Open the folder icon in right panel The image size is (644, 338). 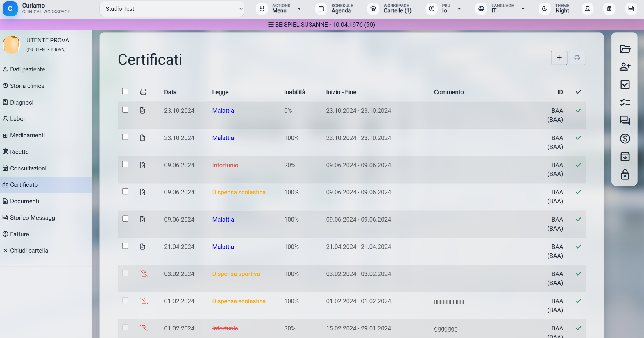point(625,49)
